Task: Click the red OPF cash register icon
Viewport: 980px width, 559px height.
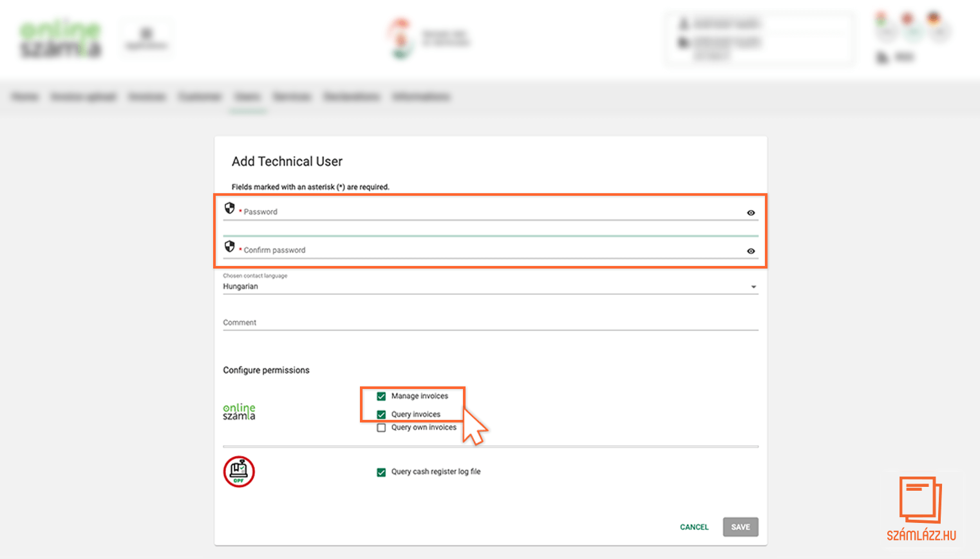Action: (239, 471)
